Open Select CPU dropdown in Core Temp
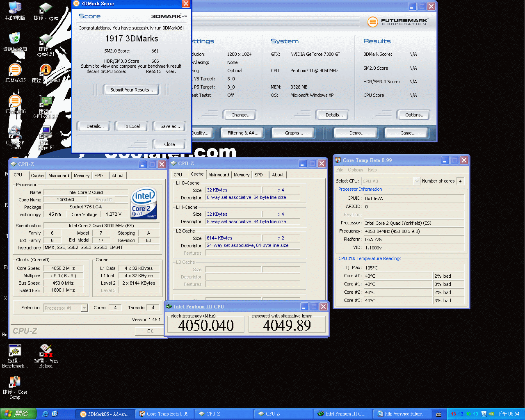The height and width of the screenshot is (420, 525). click(417, 181)
